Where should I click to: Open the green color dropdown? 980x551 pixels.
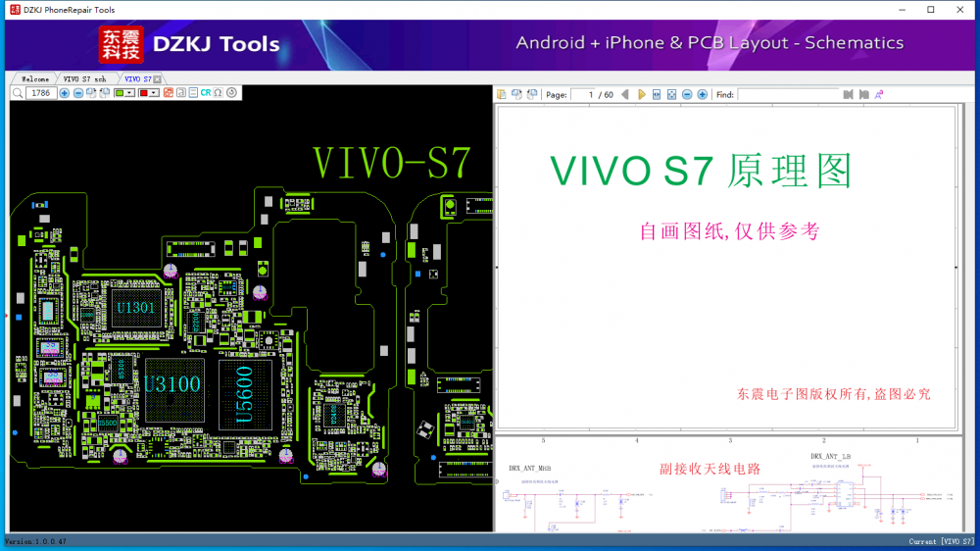click(x=131, y=93)
